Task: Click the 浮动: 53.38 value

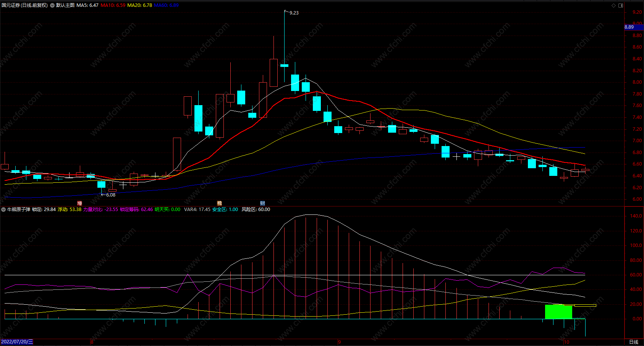Action: click(x=70, y=210)
